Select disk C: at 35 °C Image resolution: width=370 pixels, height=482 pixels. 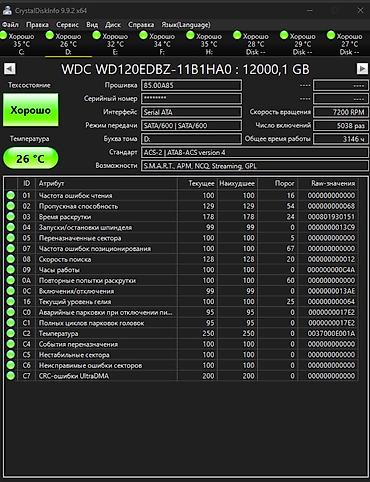(21, 44)
